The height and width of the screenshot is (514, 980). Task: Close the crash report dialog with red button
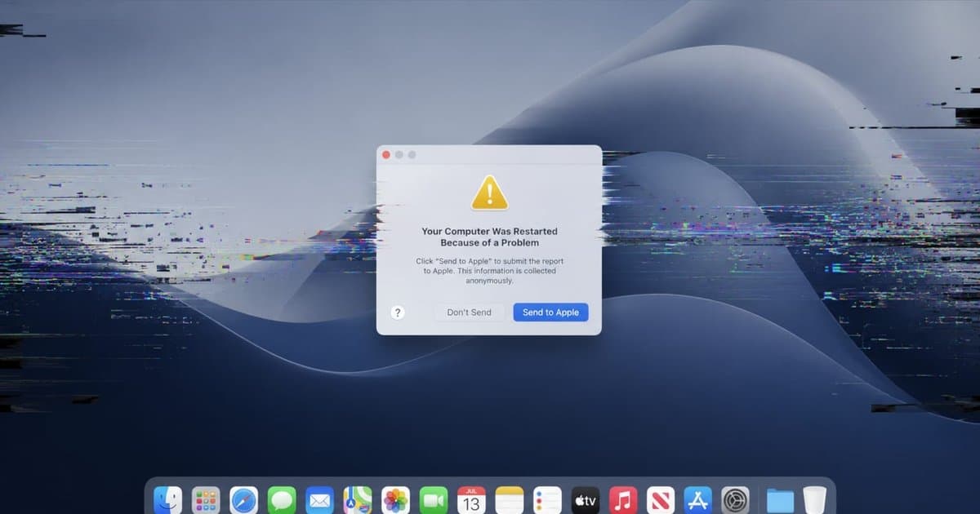(386, 154)
